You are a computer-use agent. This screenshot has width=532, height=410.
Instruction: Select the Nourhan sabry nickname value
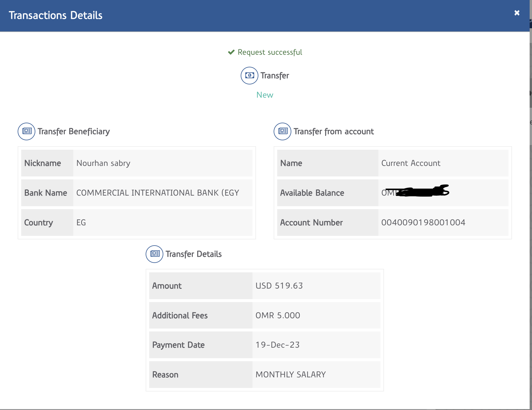tap(103, 163)
